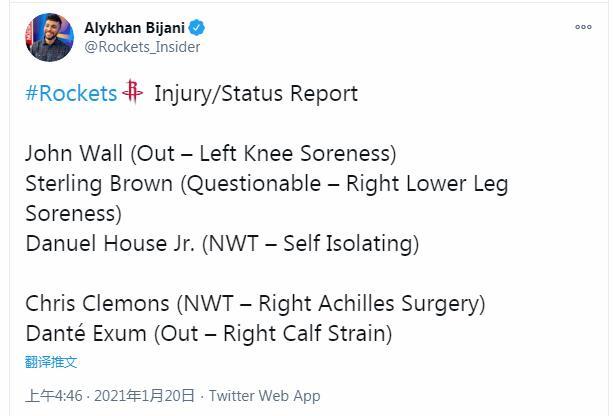
Task: Open the Alykhan Bijani display name link
Action: [134, 28]
